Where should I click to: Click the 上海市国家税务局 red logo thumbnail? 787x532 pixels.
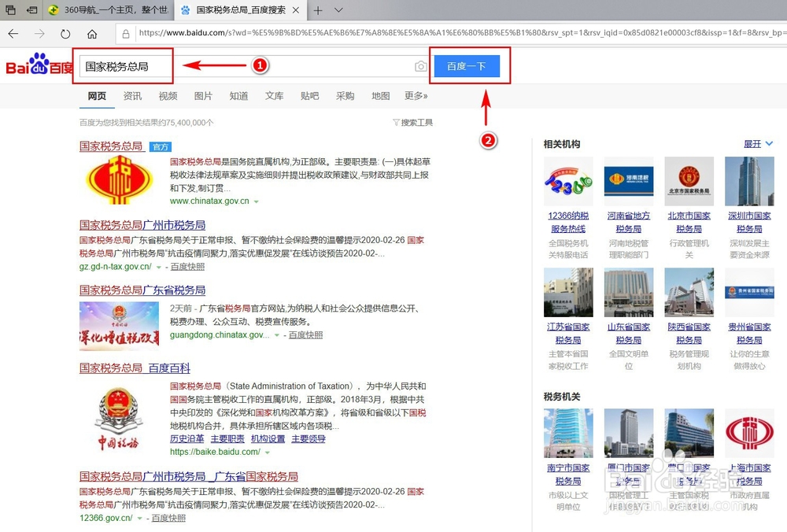pos(749,433)
